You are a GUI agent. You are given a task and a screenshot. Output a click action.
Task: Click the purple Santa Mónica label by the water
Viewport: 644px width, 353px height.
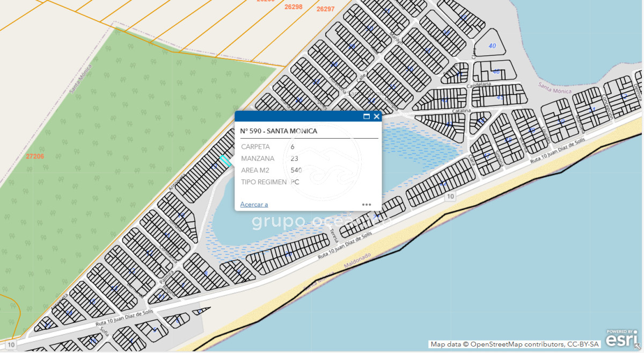point(554,88)
